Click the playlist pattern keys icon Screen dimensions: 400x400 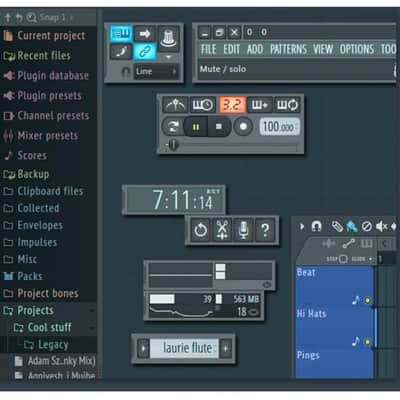point(367,244)
